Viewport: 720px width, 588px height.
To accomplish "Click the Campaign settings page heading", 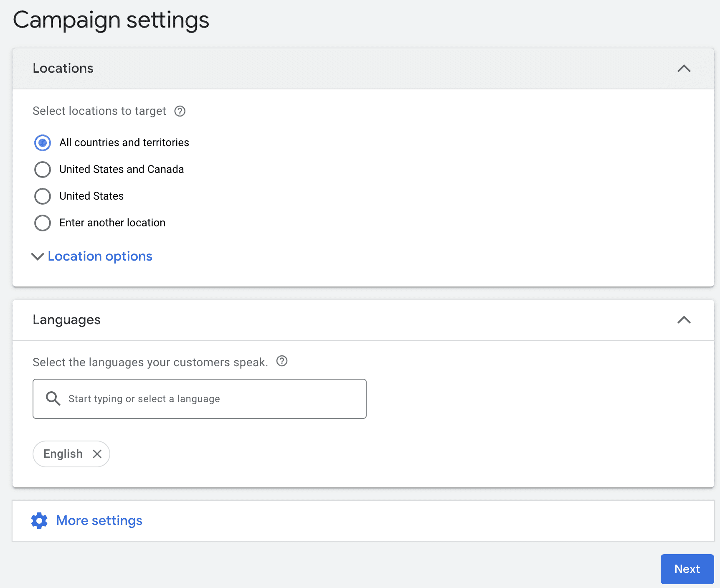I will click(111, 20).
